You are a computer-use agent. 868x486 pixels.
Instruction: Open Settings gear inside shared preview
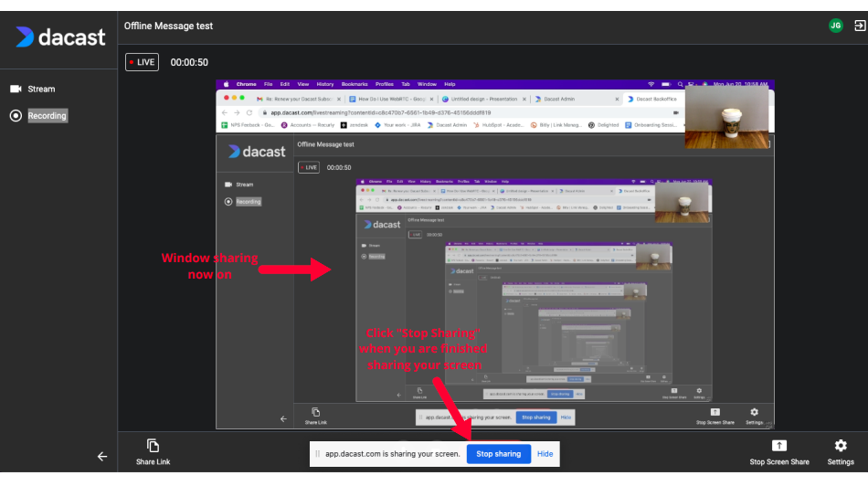point(754,417)
